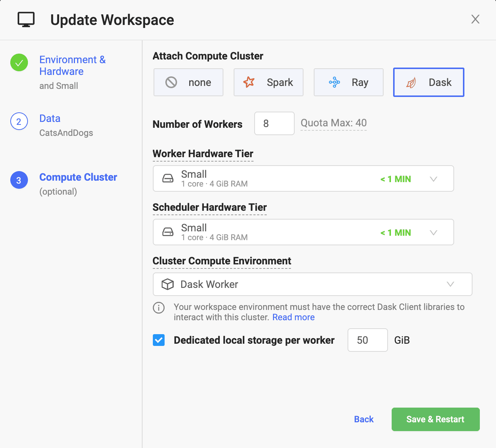Image resolution: width=496 pixels, height=448 pixels.
Task: Go to the Data step
Action: (x=50, y=118)
